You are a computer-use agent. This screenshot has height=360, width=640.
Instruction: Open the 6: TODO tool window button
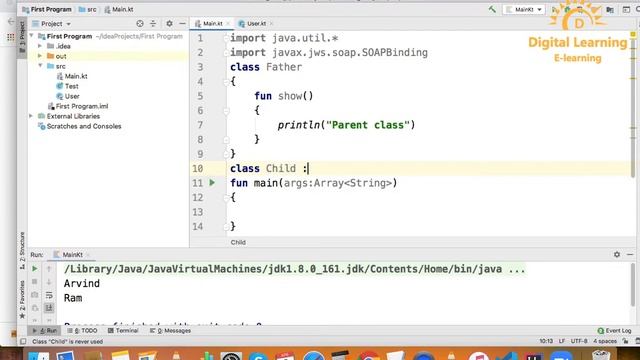[x=82, y=331]
